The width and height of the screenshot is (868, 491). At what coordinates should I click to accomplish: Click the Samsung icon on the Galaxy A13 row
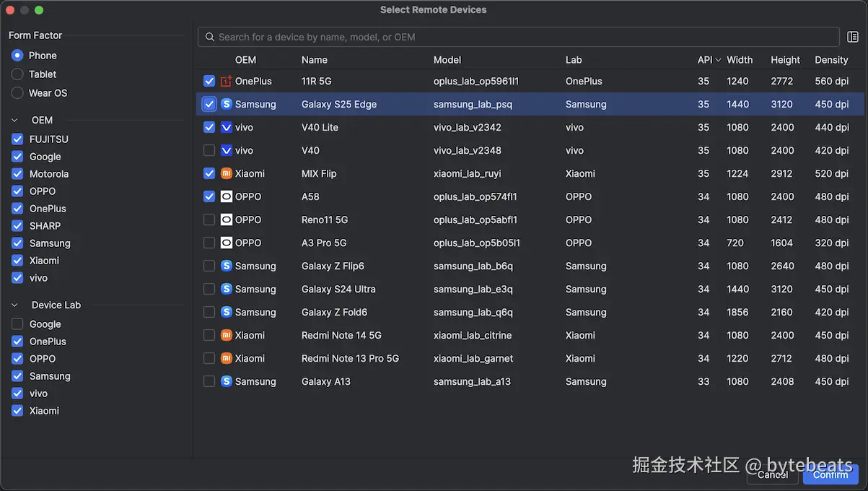(226, 381)
